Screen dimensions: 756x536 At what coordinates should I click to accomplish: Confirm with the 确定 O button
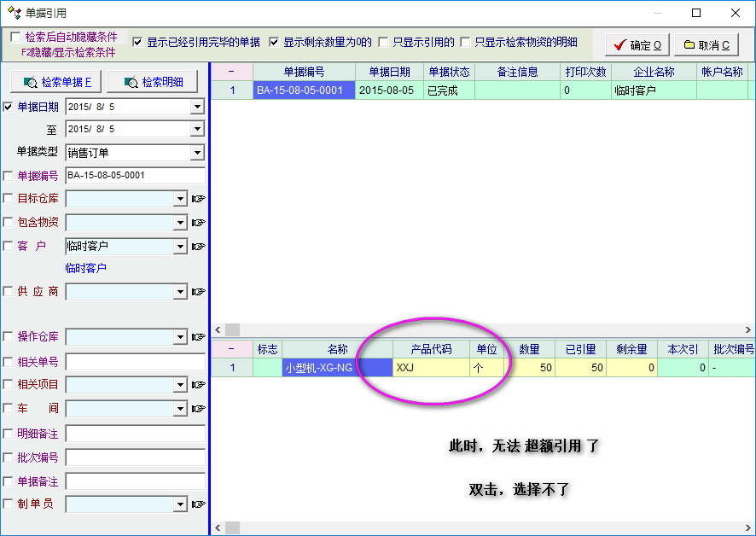tap(637, 45)
